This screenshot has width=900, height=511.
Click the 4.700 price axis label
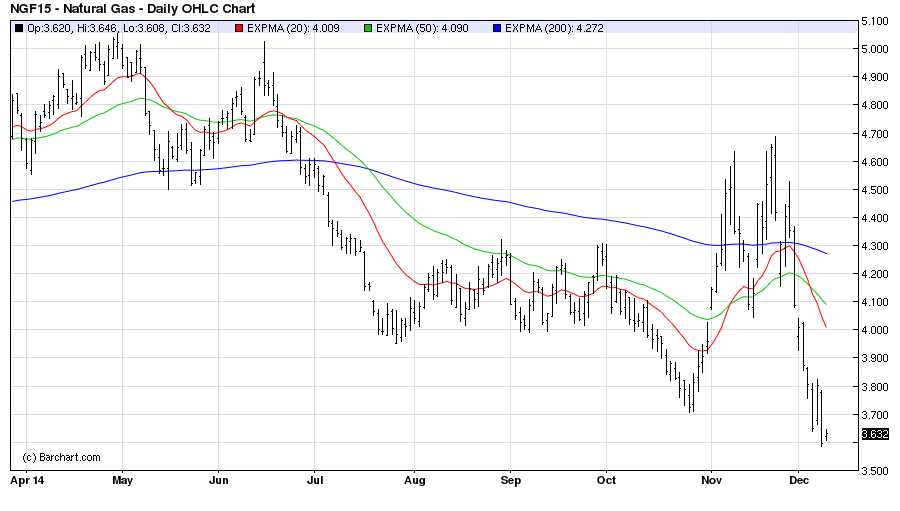(x=876, y=133)
